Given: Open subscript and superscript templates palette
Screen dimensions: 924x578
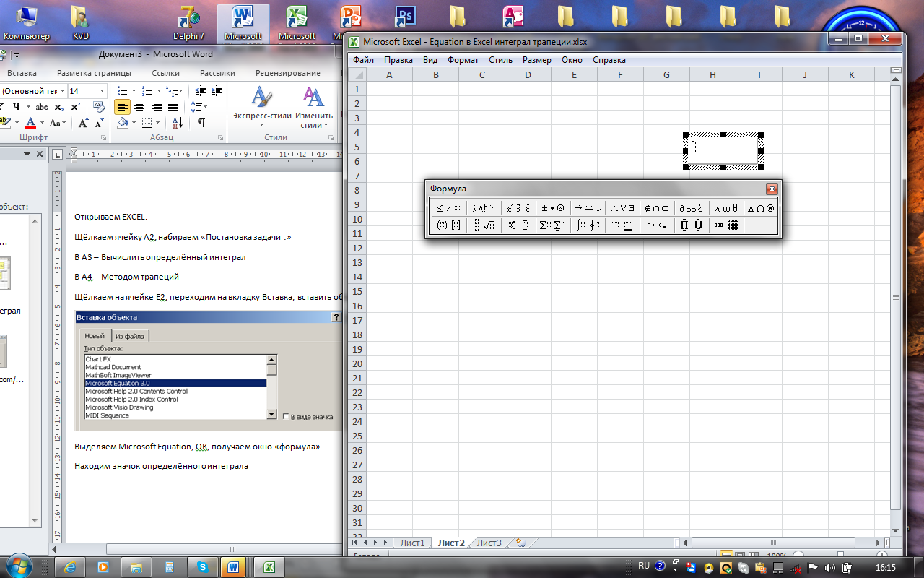Looking at the screenshot, I should point(518,225).
